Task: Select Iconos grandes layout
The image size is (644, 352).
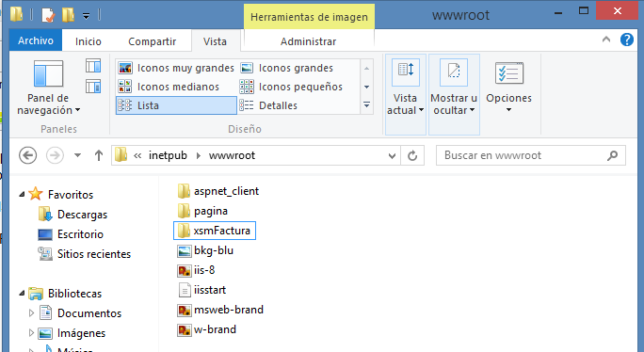Action: click(x=286, y=68)
